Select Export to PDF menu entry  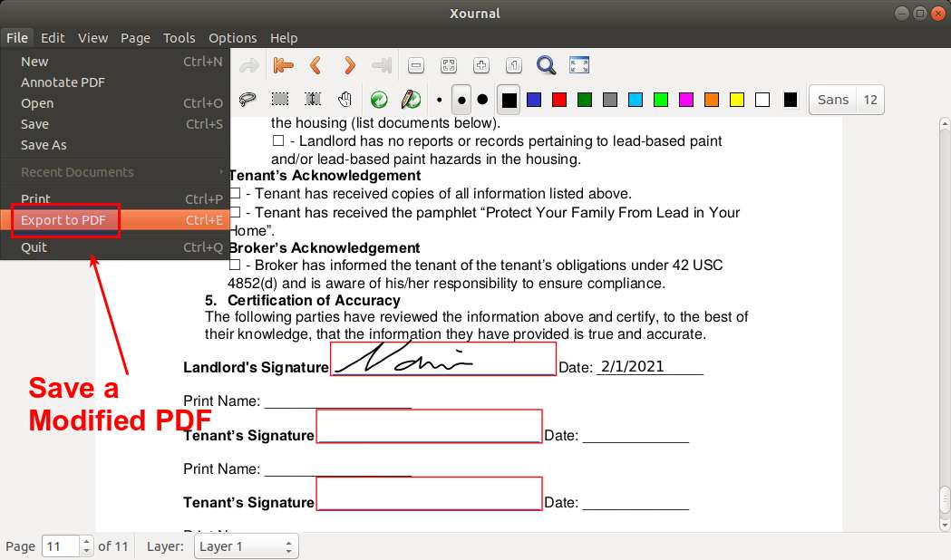[115, 220]
